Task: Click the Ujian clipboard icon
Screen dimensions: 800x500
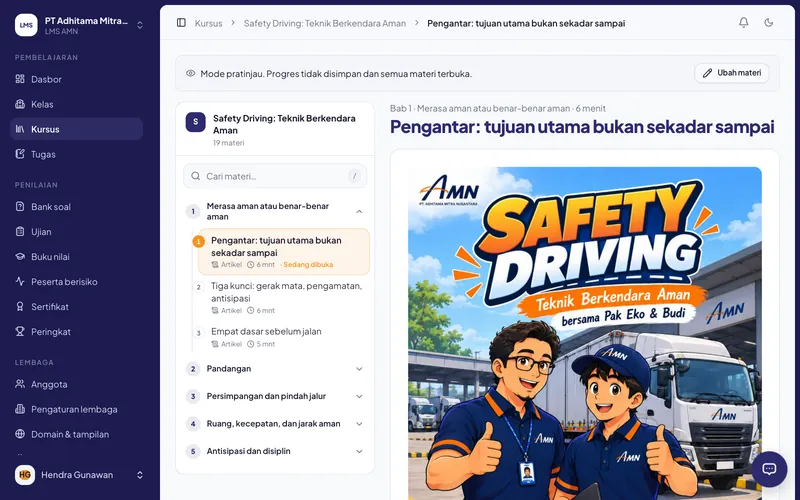Action: click(x=20, y=232)
